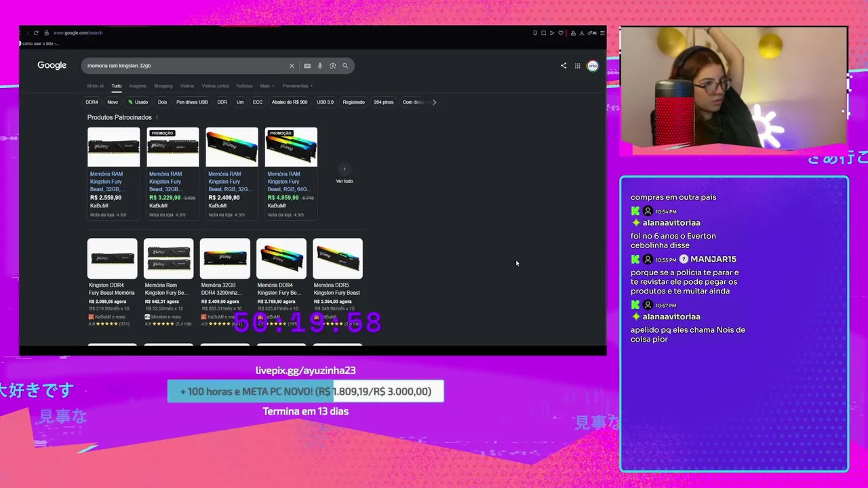Start voice search with microphone icon
This screenshot has width=868, height=488.
[320, 66]
